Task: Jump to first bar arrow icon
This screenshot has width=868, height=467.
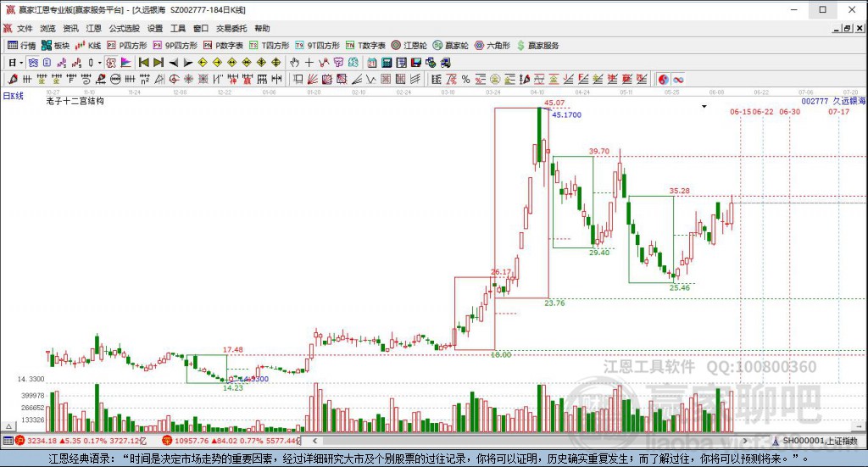Action: tap(144, 63)
